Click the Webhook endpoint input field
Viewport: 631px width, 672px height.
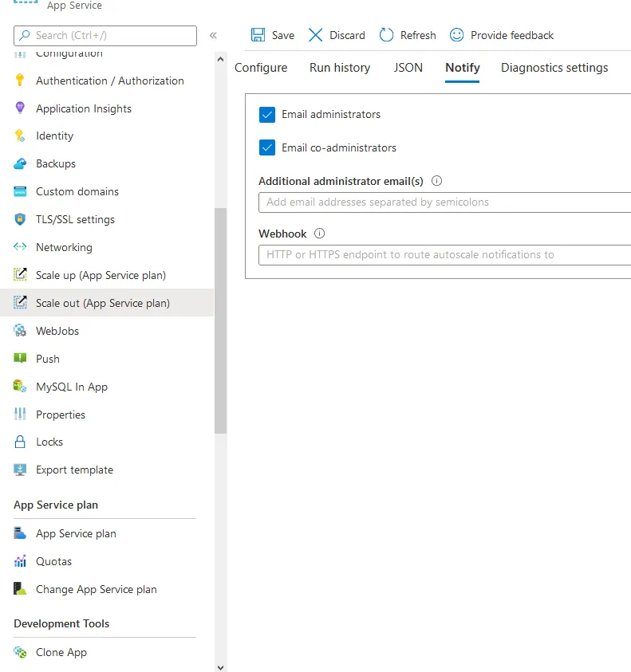(445, 255)
